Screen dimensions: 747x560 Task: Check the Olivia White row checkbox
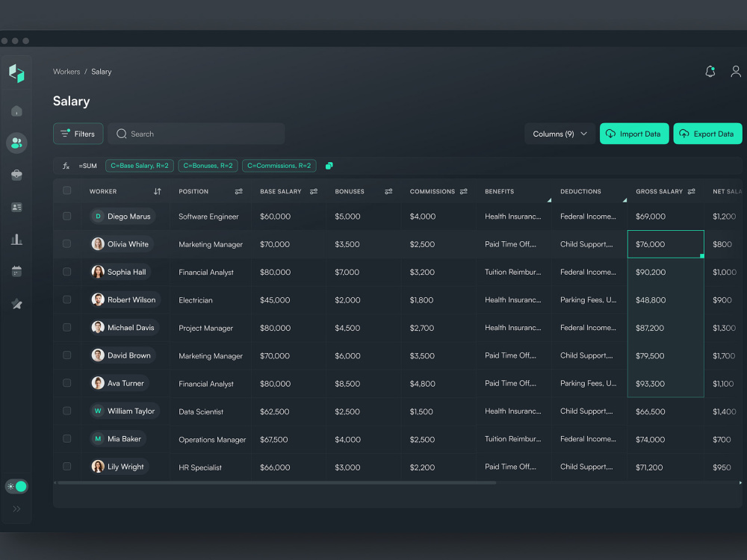(66, 244)
